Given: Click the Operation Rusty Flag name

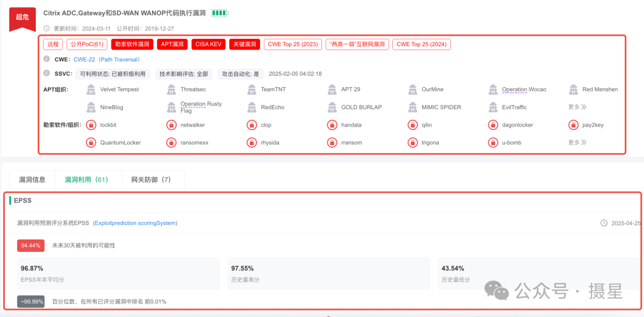Looking at the screenshot, I should (x=201, y=107).
